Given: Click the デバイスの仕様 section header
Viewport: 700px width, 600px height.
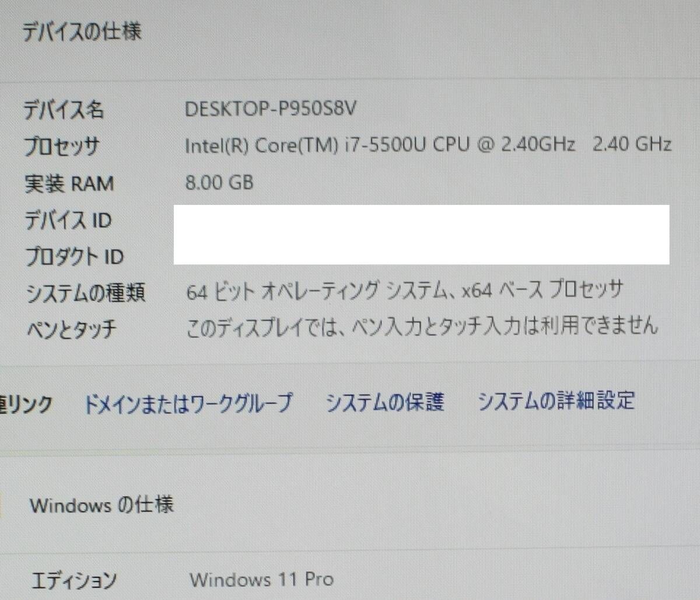Looking at the screenshot, I should pyautogui.click(x=82, y=31).
